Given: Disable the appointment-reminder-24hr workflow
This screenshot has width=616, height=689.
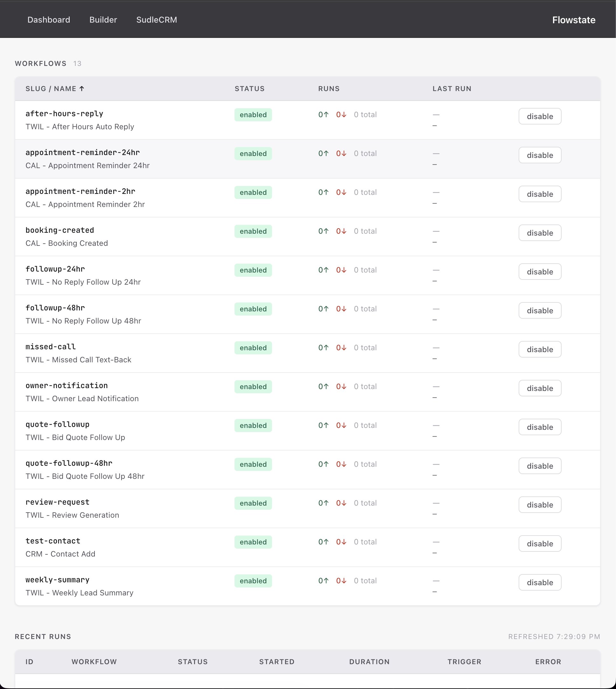Looking at the screenshot, I should (540, 155).
